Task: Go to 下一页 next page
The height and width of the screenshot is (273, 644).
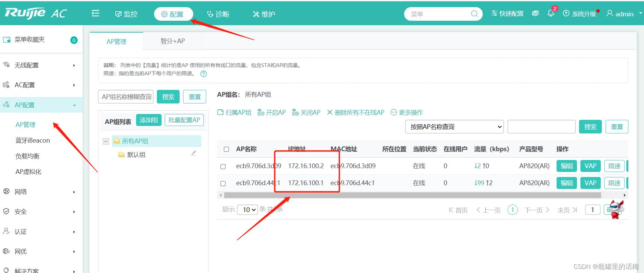Action: 537,210
